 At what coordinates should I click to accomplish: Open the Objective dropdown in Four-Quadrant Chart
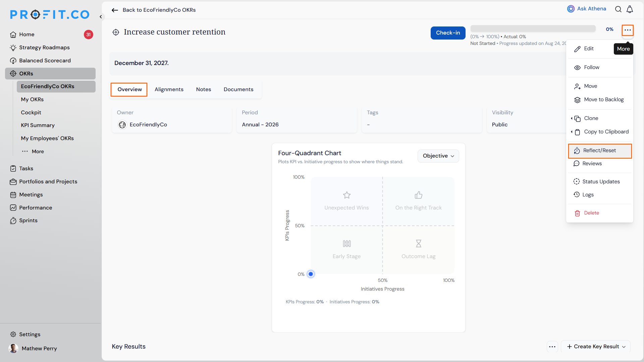pyautogui.click(x=438, y=156)
